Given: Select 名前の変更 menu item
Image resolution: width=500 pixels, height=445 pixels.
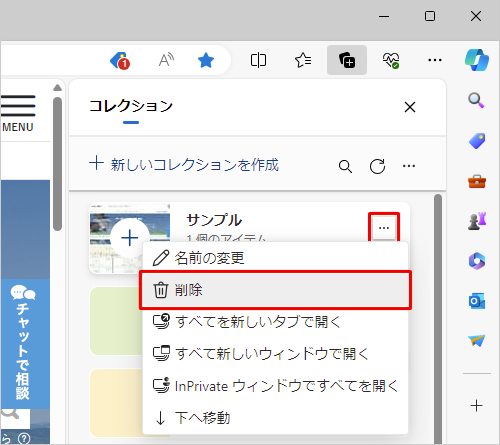Looking at the screenshot, I should point(275,258).
